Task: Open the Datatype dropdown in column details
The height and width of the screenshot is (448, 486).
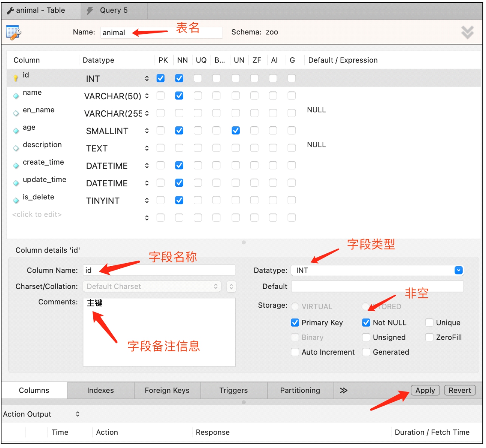Action: pyautogui.click(x=458, y=270)
